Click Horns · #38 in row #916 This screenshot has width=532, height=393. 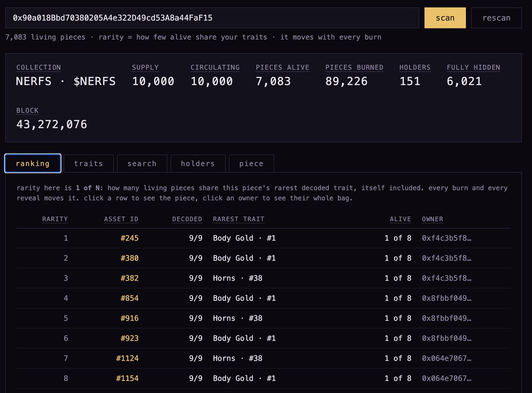(x=238, y=318)
